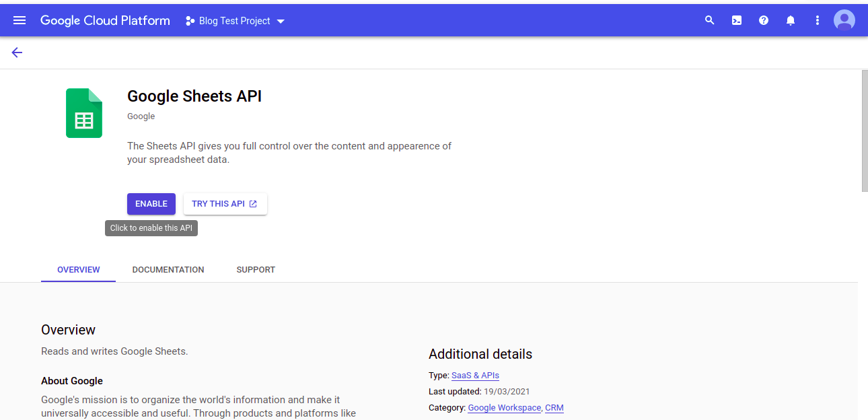
Task: Switch to the Overview tab
Action: coord(79,269)
